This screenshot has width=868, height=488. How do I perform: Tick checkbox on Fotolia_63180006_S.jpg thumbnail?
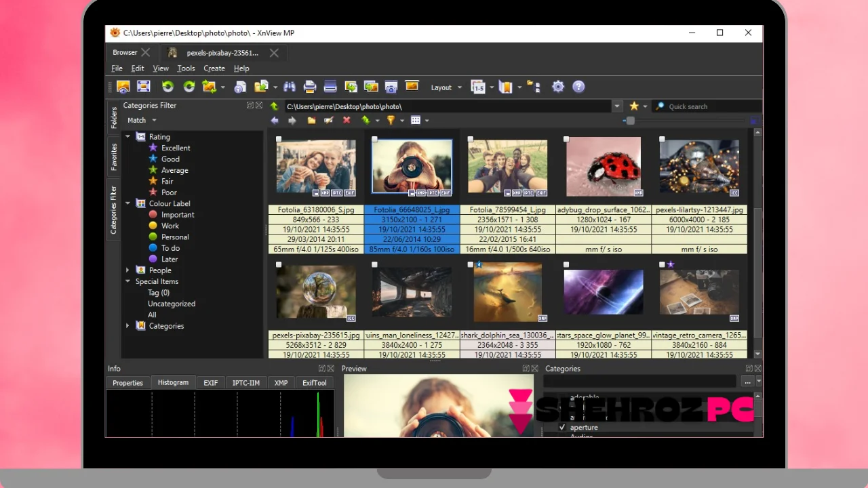coord(279,140)
